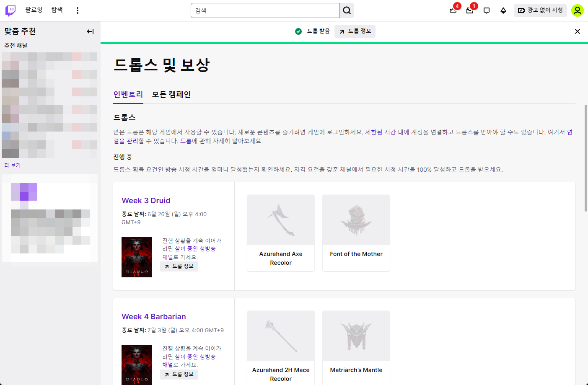The height and width of the screenshot is (385, 588).
Task: Open the notifications inbox icon
Action: coord(470,10)
